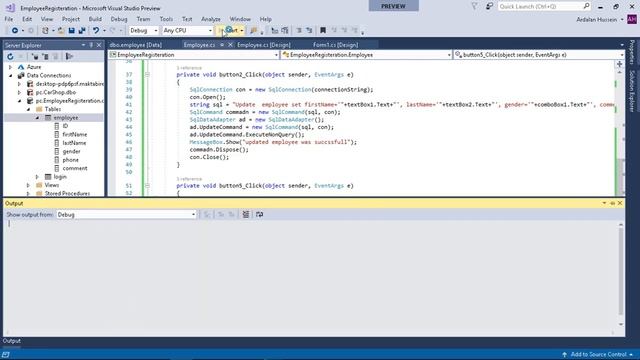Expand the Azure node
Screen dimensions: 640x360
coord(11,67)
